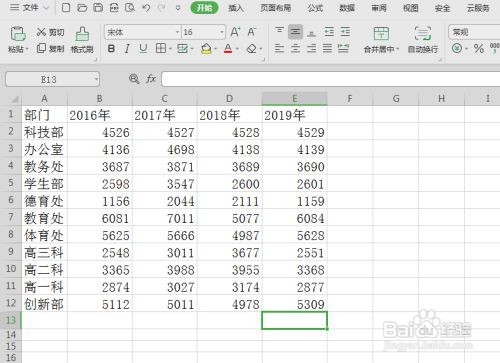Screen dimensions: 500x363
Task: Open the 页面布局 tab
Action: point(275,8)
